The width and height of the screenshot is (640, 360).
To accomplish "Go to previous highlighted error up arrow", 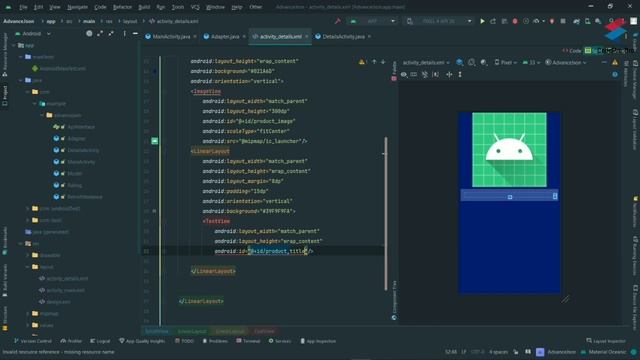I will (x=374, y=62).
